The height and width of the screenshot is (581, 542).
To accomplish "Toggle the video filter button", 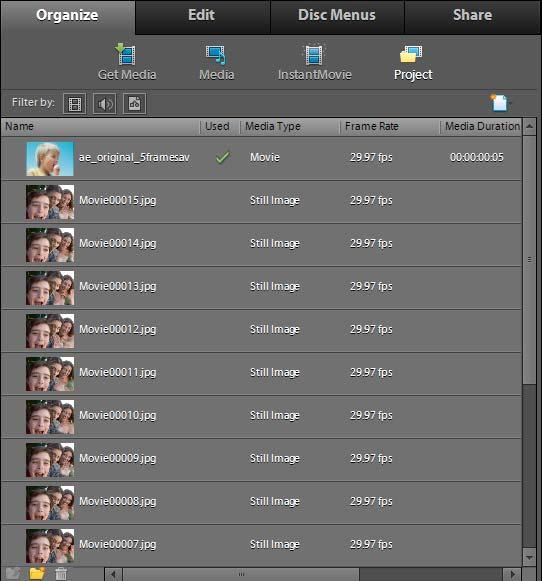I will (75, 103).
